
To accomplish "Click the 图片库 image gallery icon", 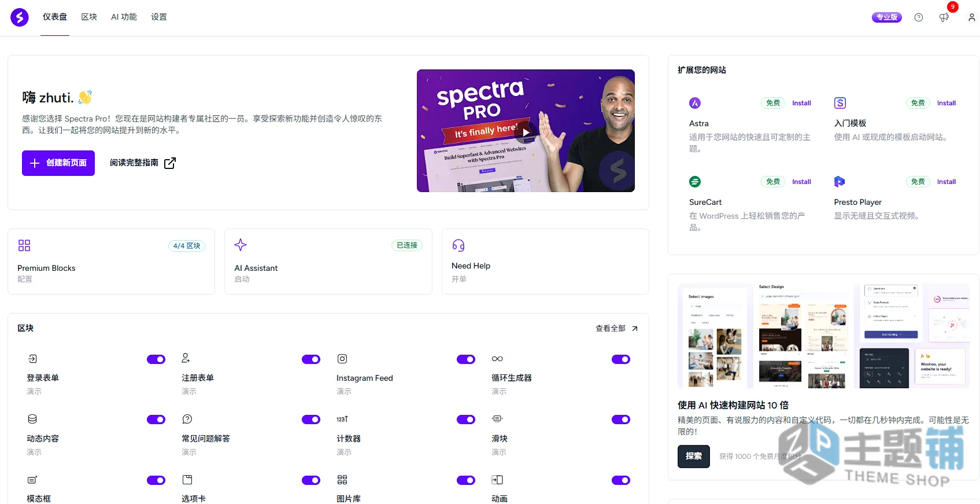I will (342, 480).
